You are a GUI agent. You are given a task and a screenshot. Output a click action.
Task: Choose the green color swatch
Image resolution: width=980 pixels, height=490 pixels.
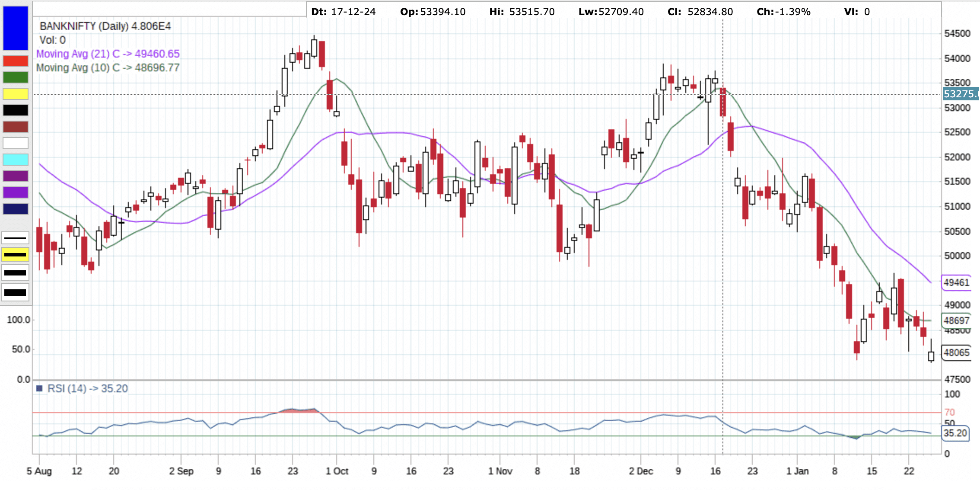[x=16, y=77]
